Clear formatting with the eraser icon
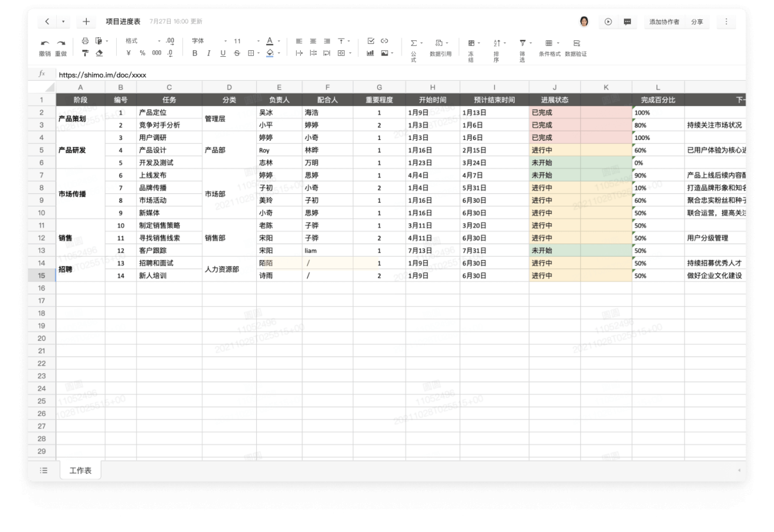This screenshot has height=532, width=774. point(99,53)
